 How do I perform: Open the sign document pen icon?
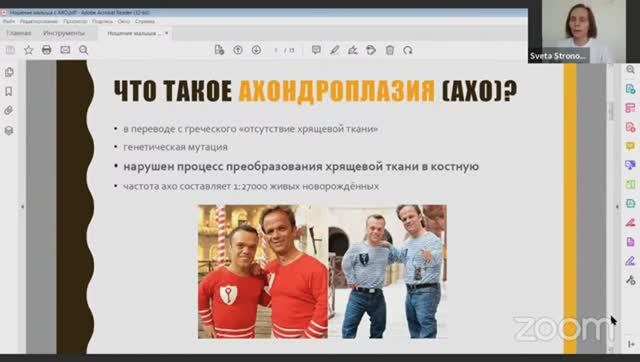point(353,50)
